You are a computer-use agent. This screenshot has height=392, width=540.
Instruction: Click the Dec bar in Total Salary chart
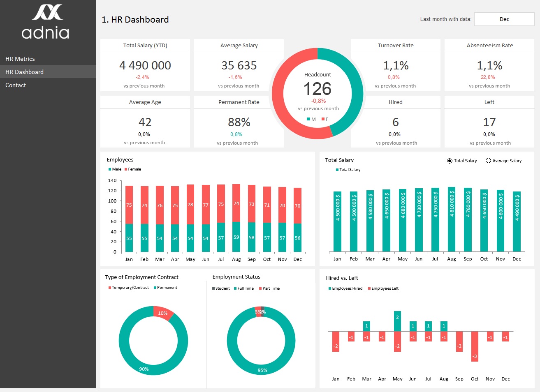click(517, 221)
